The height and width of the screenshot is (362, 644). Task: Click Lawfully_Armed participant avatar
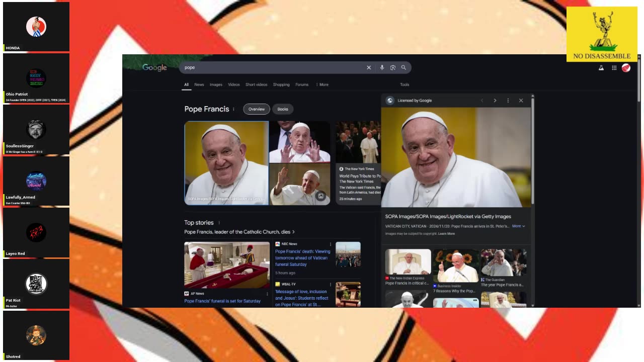36,180
